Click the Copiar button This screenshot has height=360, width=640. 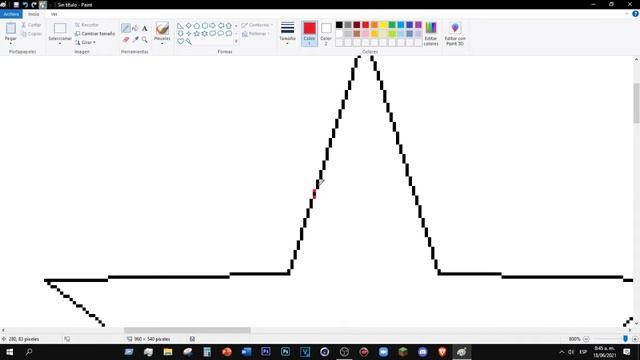click(x=31, y=34)
